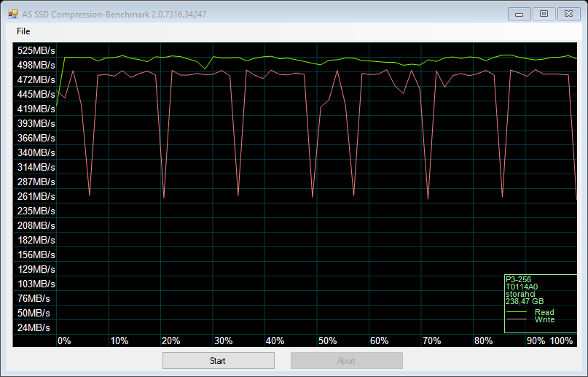Click the 525MB/s label on the Y-axis
Viewport: 588px width, 377px height.
[x=36, y=50]
